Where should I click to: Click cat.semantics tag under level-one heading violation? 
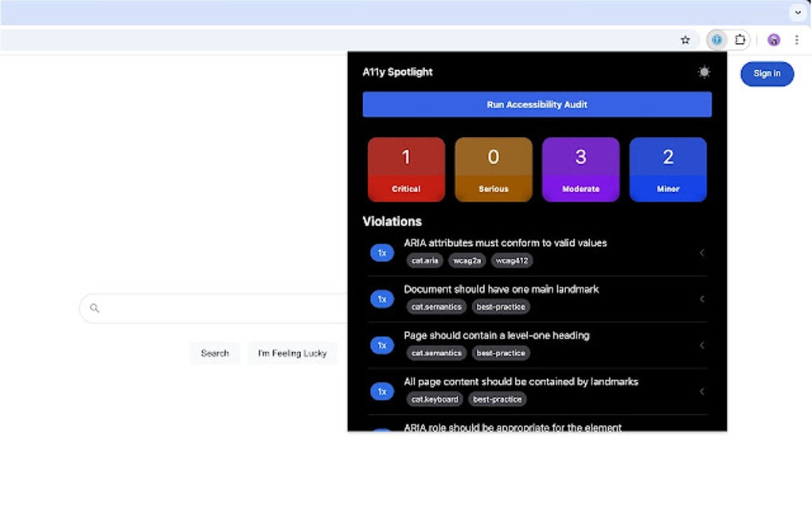436,353
